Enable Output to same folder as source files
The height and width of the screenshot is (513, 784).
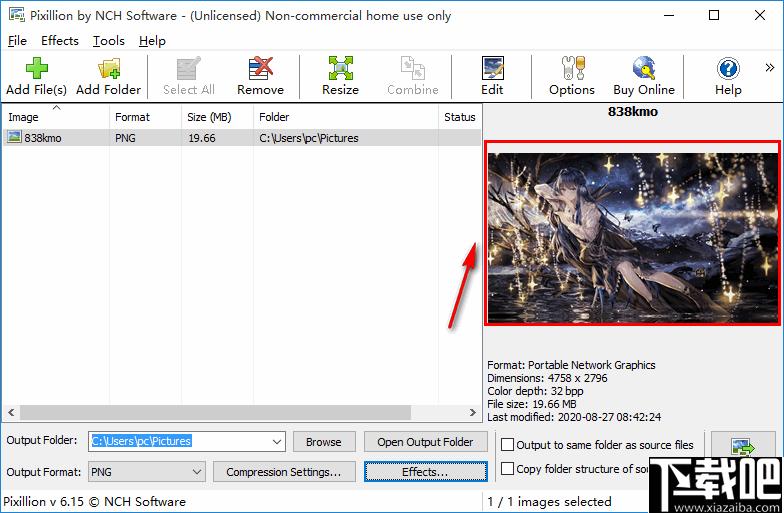point(508,444)
